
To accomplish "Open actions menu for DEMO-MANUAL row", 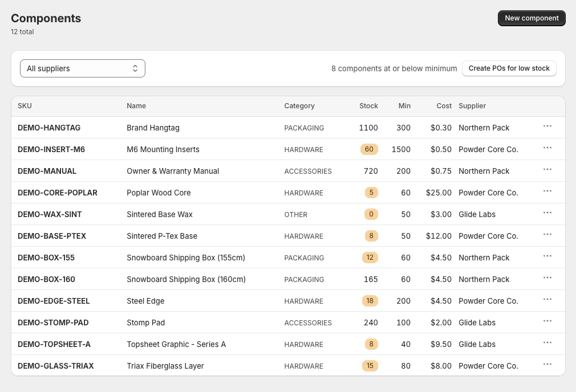I will 547,170.
